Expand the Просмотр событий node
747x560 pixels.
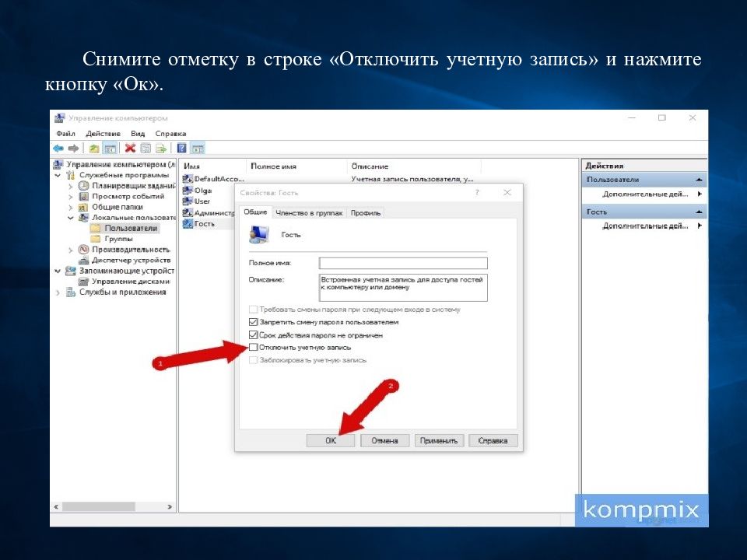pyautogui.click(x=71, y=197)
